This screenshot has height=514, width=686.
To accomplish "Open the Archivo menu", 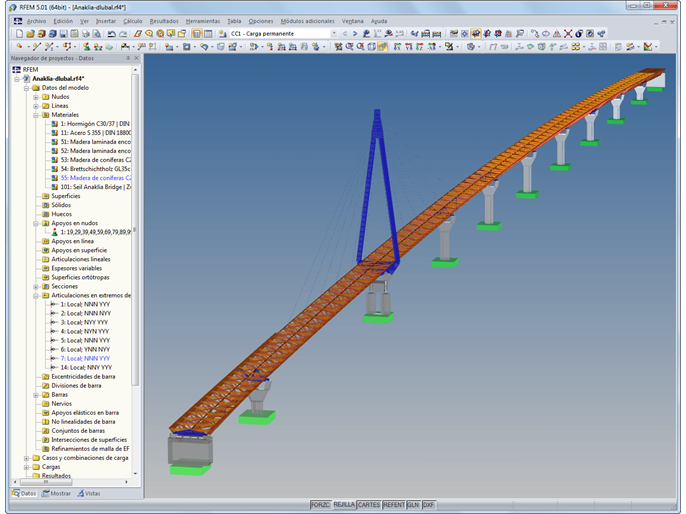I will 36,21.
